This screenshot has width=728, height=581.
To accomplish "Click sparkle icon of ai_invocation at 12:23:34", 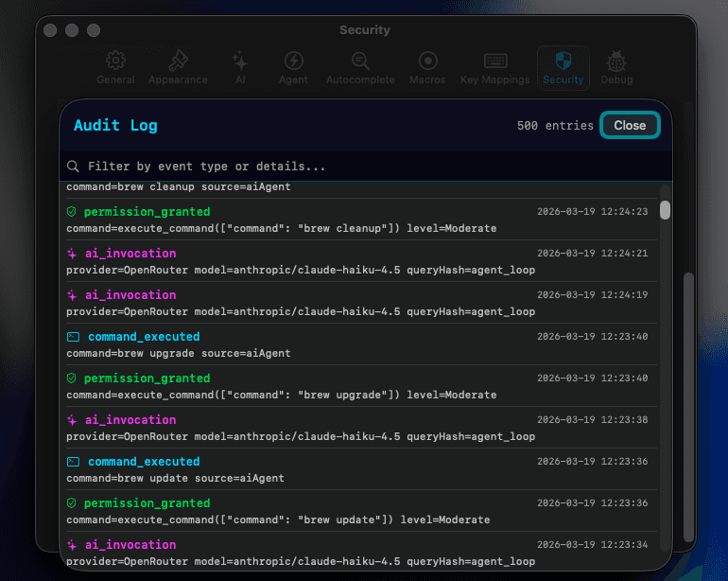I will (x=72, y=545).
